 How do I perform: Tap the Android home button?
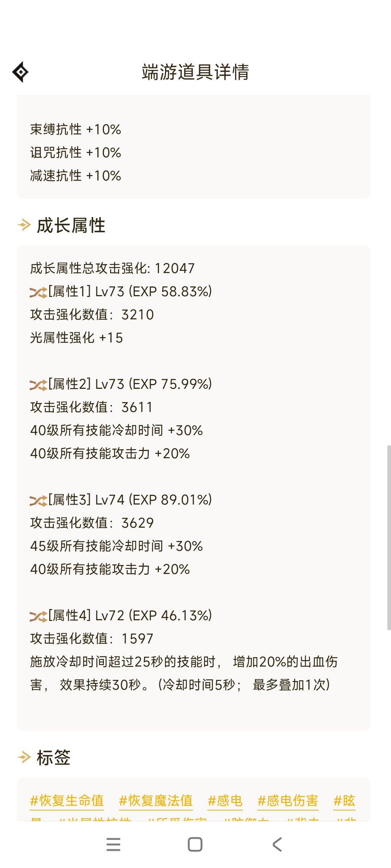195,844
